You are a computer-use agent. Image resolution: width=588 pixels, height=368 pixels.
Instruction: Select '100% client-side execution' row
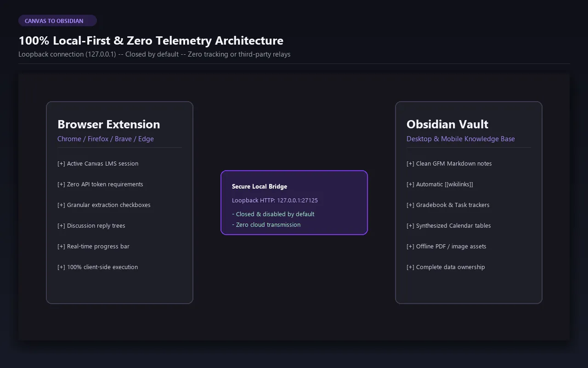[x=97, y=267]
